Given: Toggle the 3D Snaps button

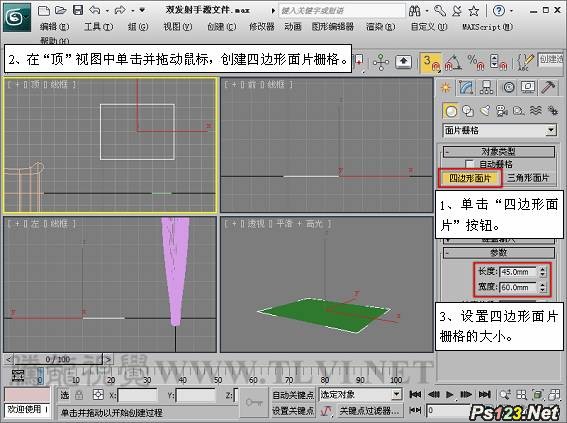Looking at the screenshot, I should 430,62.
